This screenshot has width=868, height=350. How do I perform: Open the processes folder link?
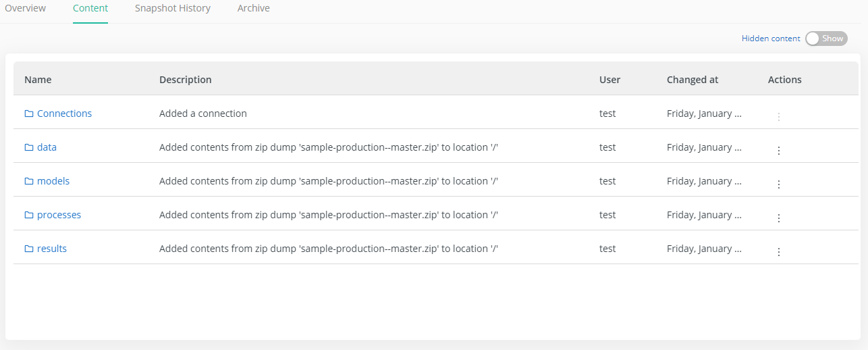coord(59,215)
